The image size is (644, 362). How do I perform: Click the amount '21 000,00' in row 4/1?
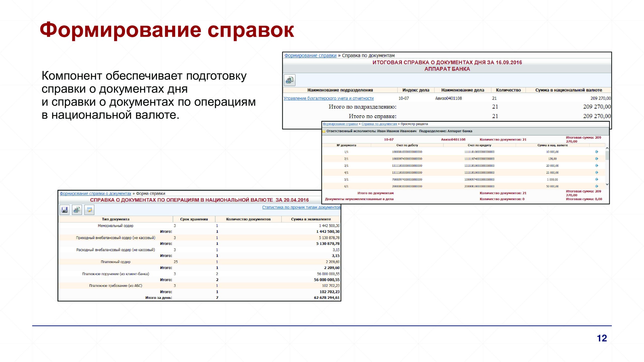point(552,173)
